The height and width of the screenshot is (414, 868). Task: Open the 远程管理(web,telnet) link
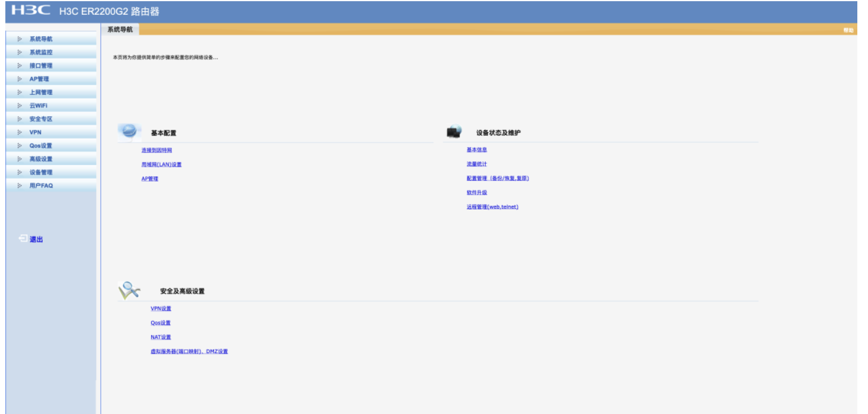coord(492,206)
